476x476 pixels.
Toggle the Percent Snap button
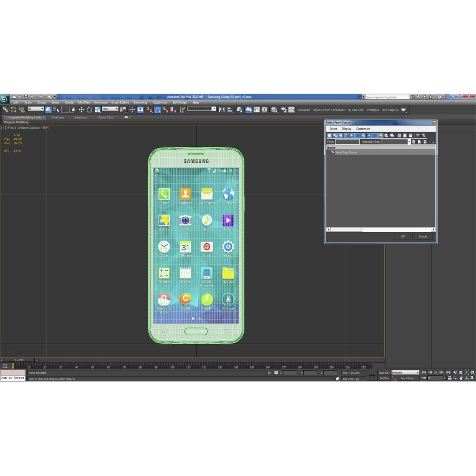pos(165,110)
